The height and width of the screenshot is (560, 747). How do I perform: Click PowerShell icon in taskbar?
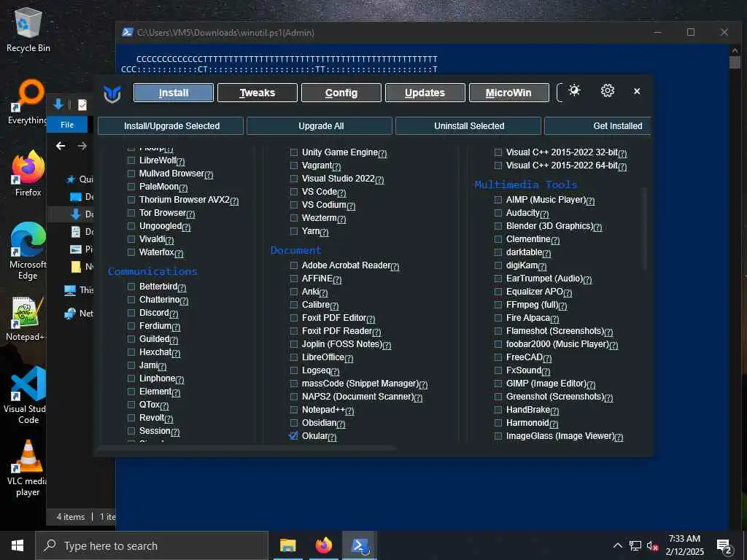pos(359,545)
